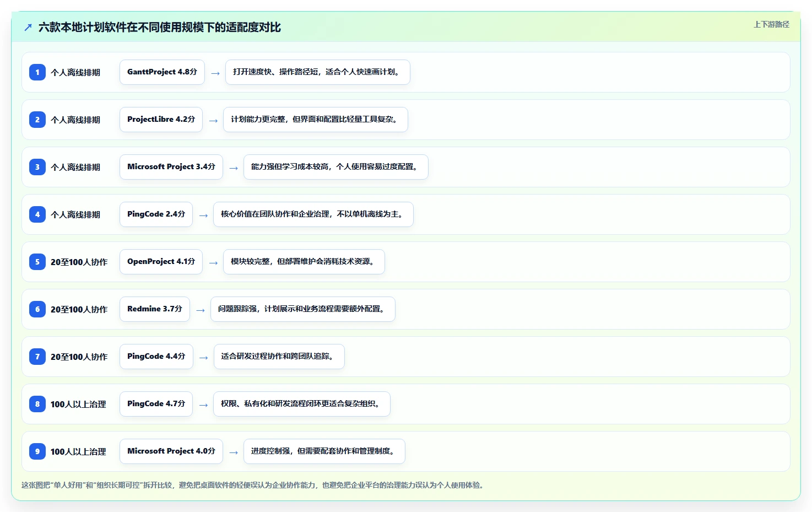The width and height of the screenshot is (812, 512).
Task: Click the number 1 badge
Action: (37, 72)
